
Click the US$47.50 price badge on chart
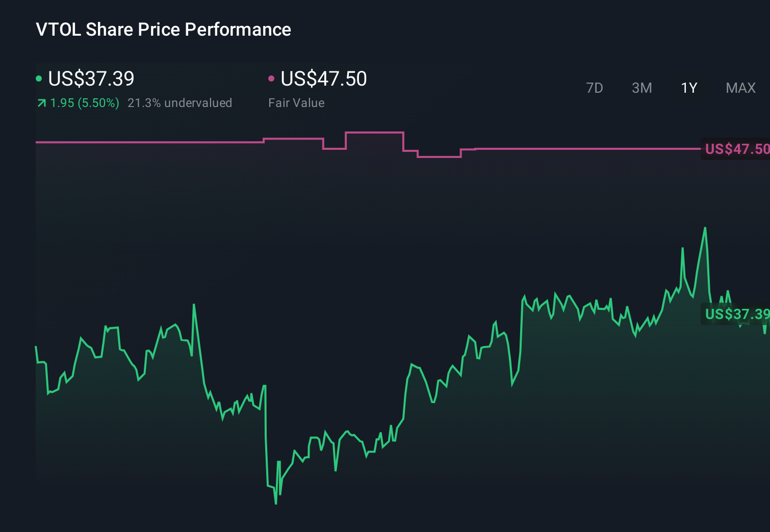736,149
